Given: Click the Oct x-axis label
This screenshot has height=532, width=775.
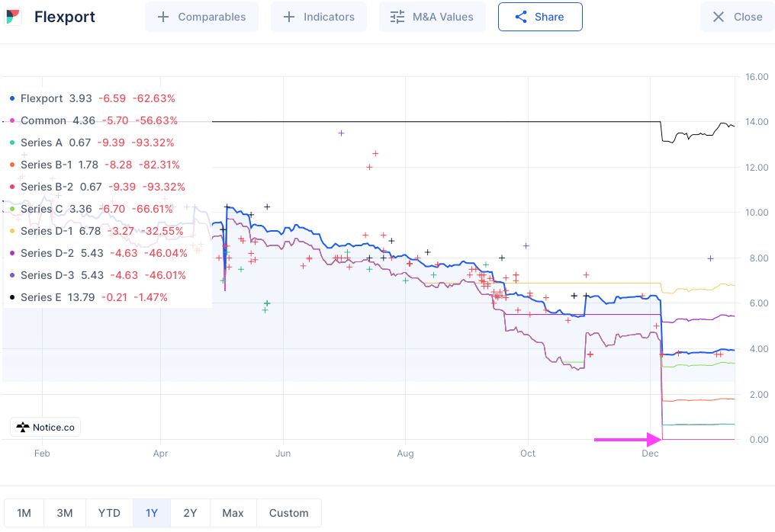Looking at the screenshot, I should tap(528, 453).
